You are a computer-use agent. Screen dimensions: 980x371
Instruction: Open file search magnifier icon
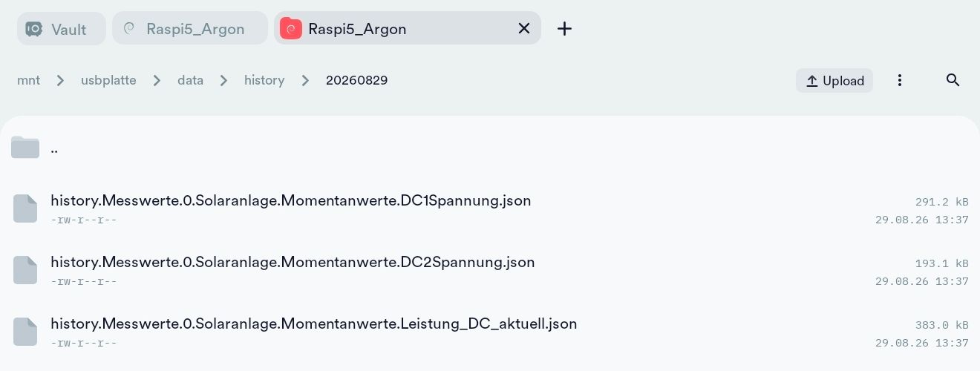(x=953, y=80)
